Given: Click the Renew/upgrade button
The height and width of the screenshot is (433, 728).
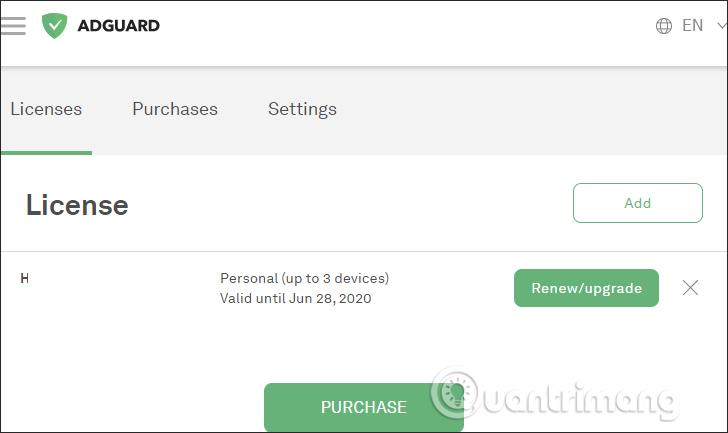Looking at the screenshot, I should point(586,288).
